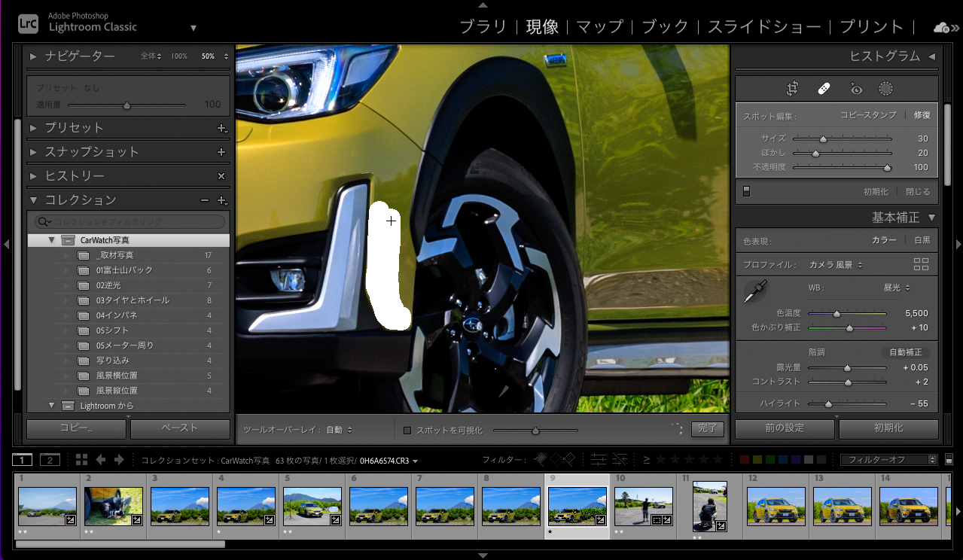Screen dimensions: 963x560
Task: Toggle the spot edit panel on/off switch
Action: (x=746, y=192)
